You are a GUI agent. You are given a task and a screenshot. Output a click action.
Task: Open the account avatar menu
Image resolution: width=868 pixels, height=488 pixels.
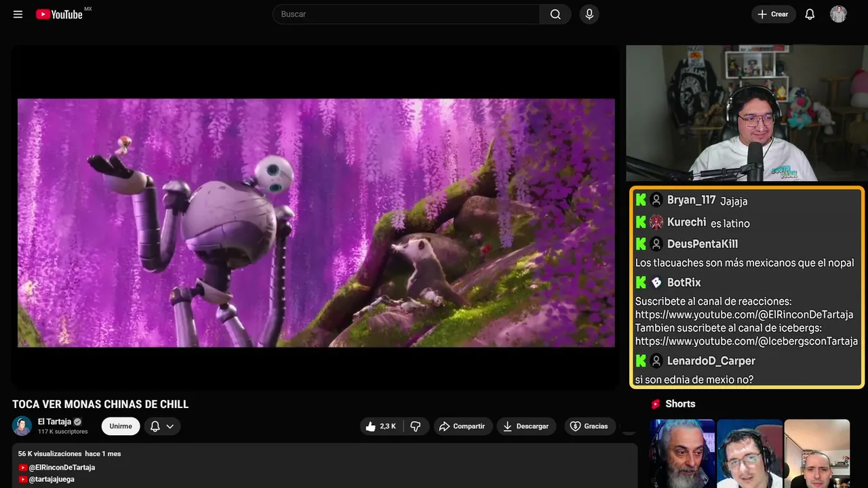pyautogui.click(x=838, y=14)
